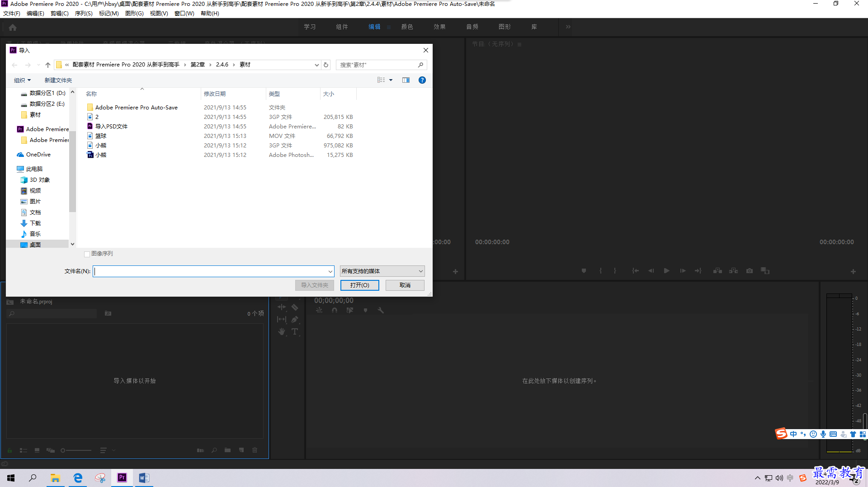Click the 导入文件夹 button
868x487 pixels.
pyautogui.click(x=315, y=285)
